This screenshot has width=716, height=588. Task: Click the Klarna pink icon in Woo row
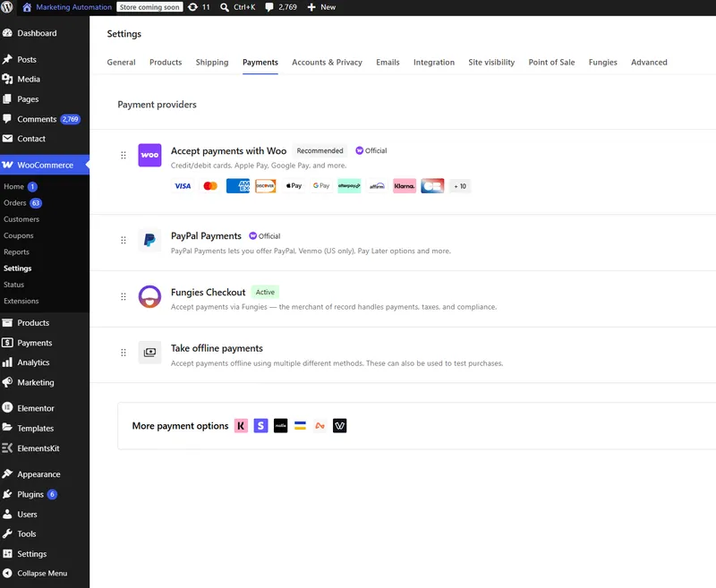tap(405, 186)
